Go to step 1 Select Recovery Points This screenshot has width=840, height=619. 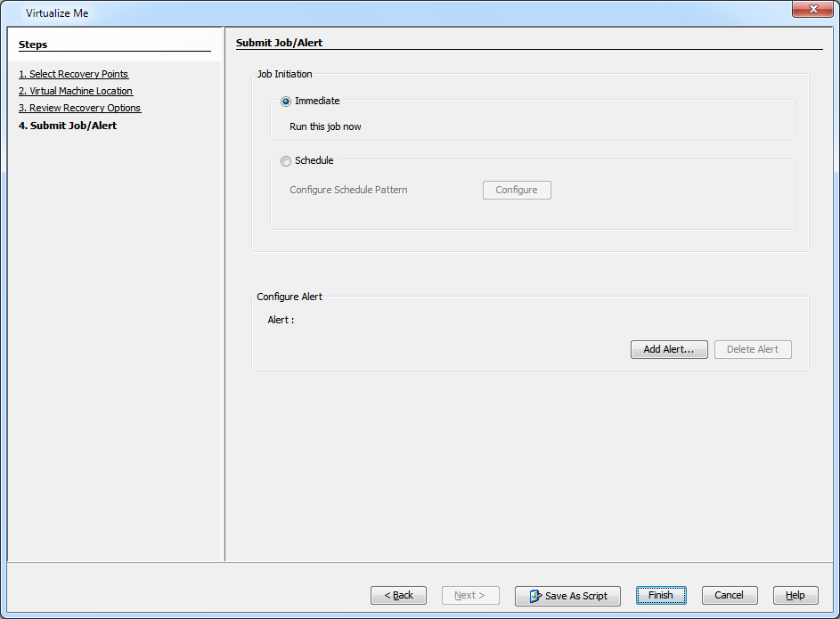tap(73, 74)
